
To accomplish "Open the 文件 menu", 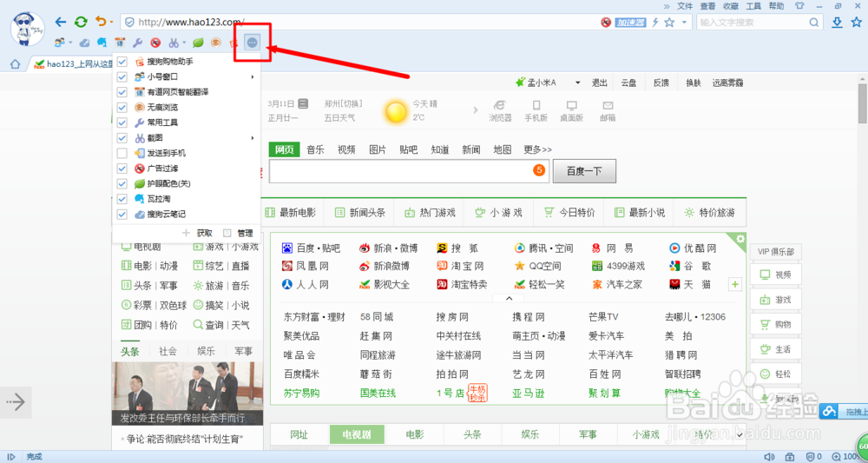I will tap(686, 6).
